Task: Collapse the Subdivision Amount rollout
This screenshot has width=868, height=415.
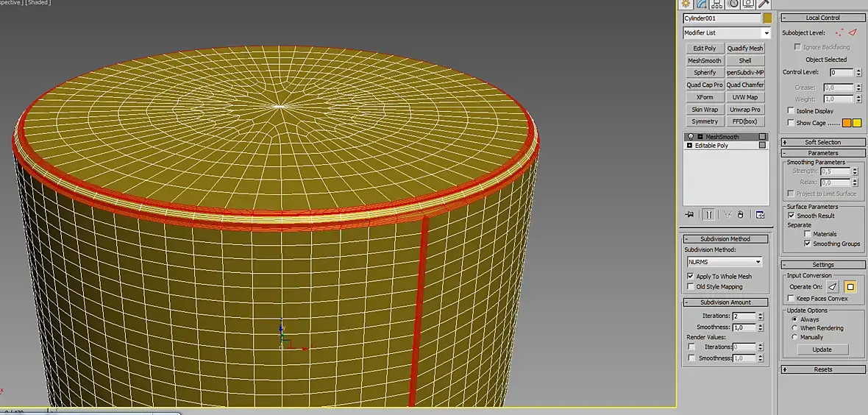Action: (725, 302)
